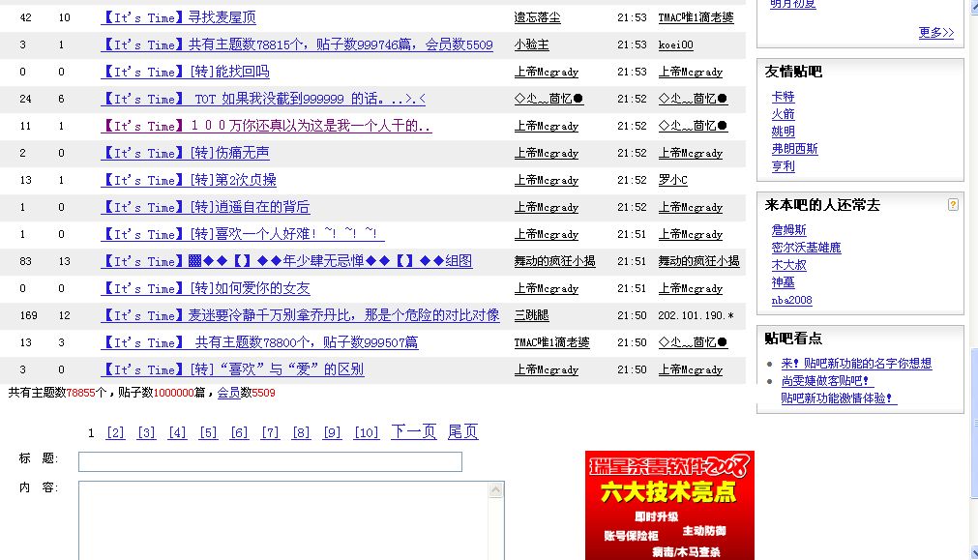
Task: Go to page [2]
Action: point(115,432)
